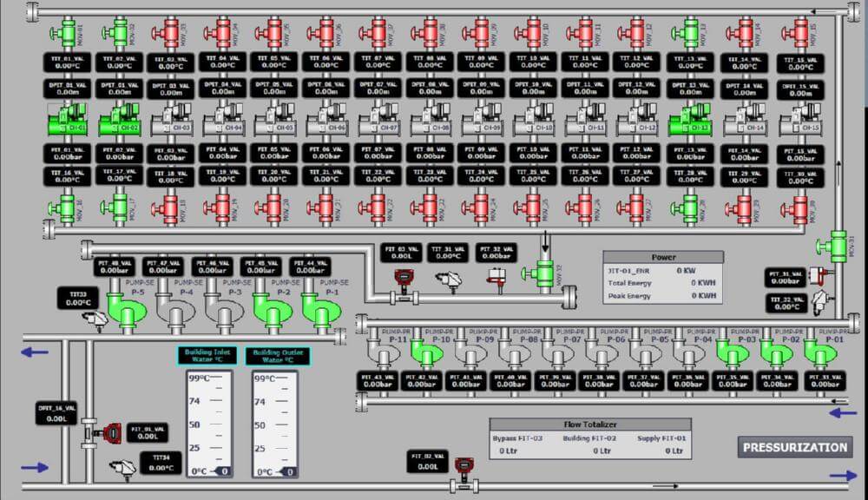This screenshot has height=500, width=868.
Task: Select the TIT_01_VAL temperature readout
Action: pyautogui.click(x=69, y=62)
